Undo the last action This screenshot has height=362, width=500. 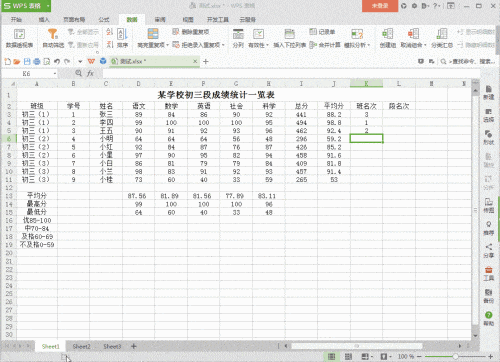[x=57, y=61]
